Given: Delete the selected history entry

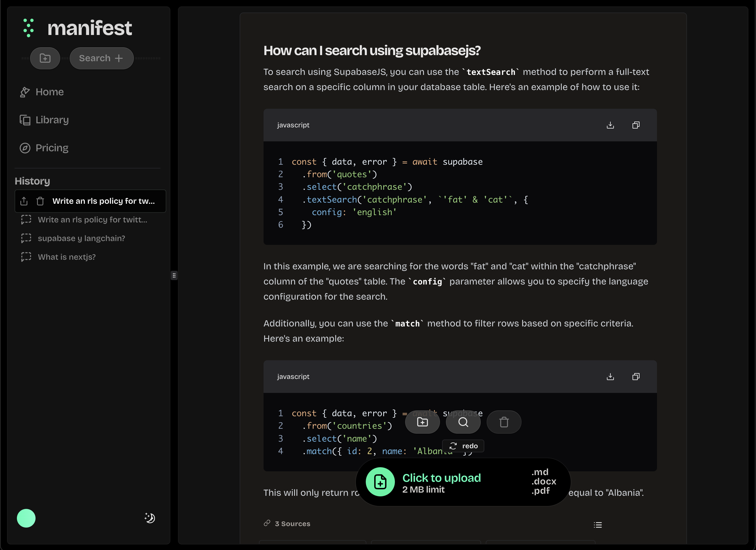Looking at the screenshot, I should click(40, 201).
